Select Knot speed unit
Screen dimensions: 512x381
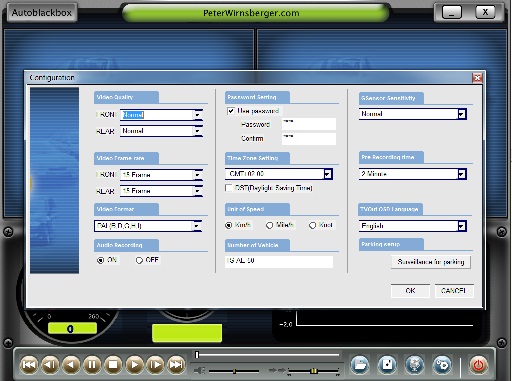pyautogui.click(x=312, y=225)
